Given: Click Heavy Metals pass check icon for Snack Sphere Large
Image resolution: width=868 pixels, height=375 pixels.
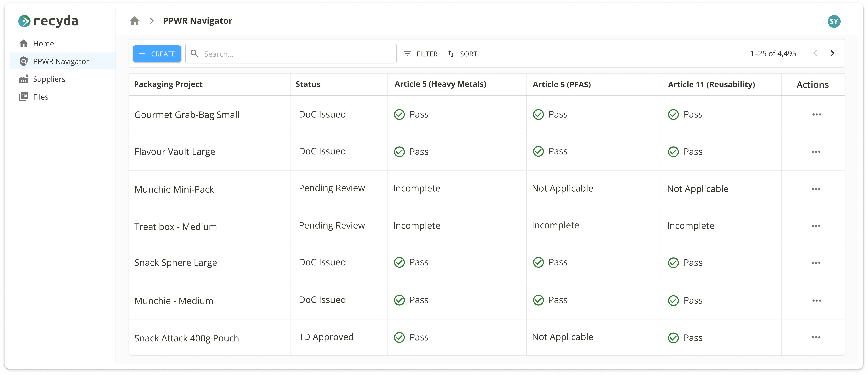Looking at the screenshot, I should pos(399,262).
